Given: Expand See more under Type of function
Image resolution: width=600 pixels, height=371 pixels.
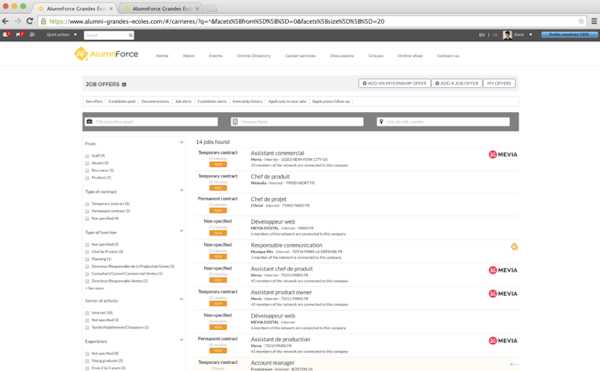Looking at the screenshot, I should (95, 288).
